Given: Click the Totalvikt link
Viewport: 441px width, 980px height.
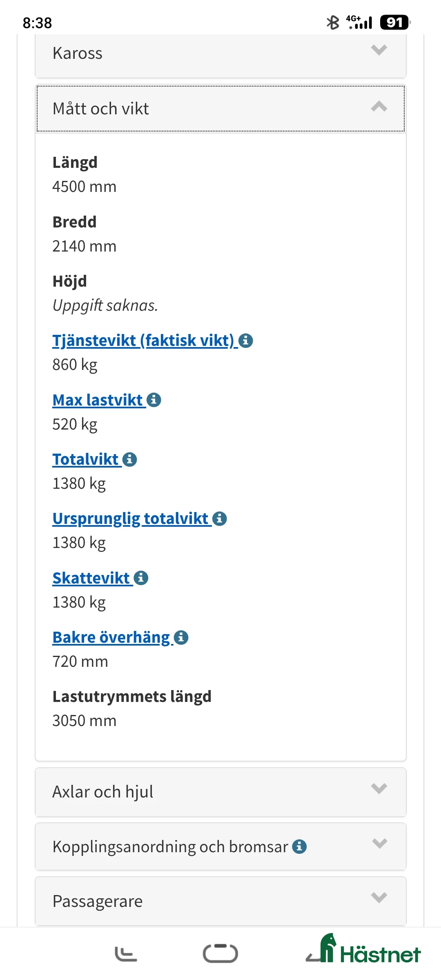Looking at the screenshot, I should pyautogui.click(x=86, y=459).
